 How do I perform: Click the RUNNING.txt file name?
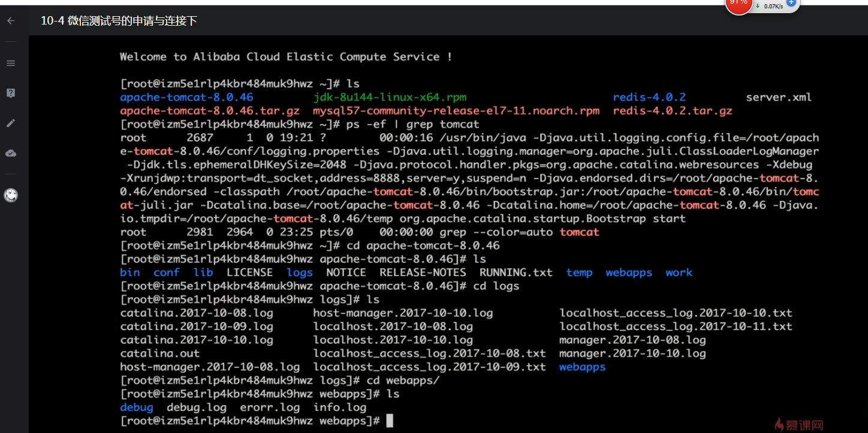(516, 272)
